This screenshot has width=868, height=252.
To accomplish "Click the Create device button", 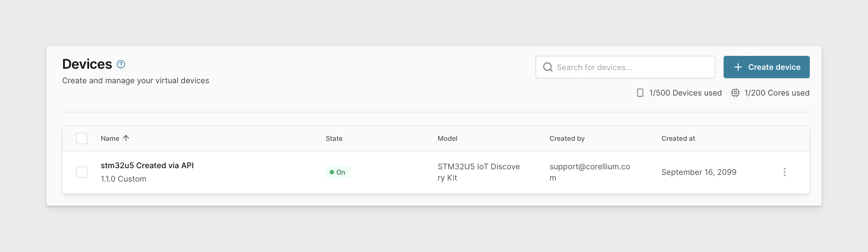I will pos(766,67).
